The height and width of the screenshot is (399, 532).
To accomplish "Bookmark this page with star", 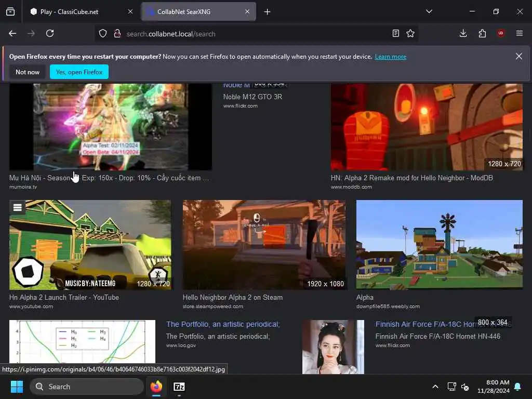I will point(410,33).
